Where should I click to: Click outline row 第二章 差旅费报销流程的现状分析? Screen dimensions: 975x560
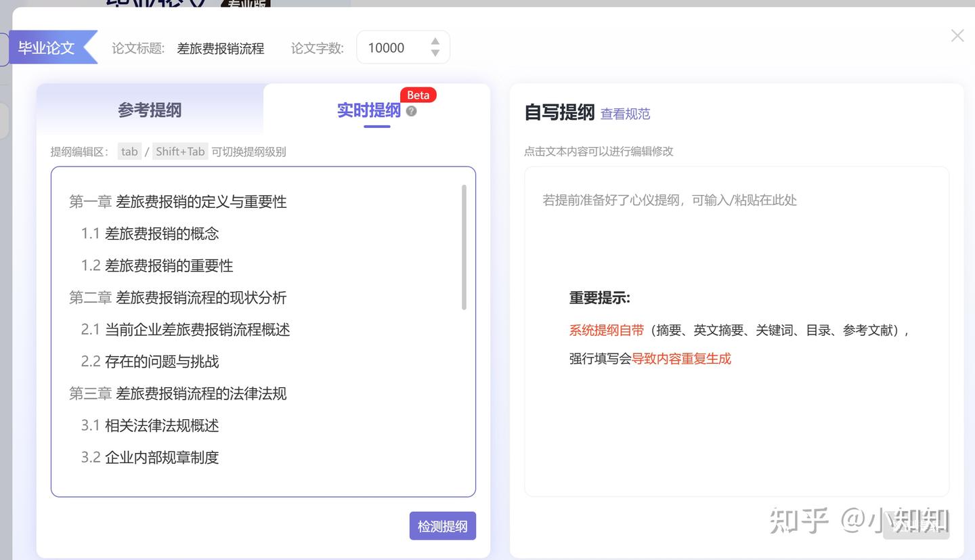pyautogui.click(x=178, y=297)
